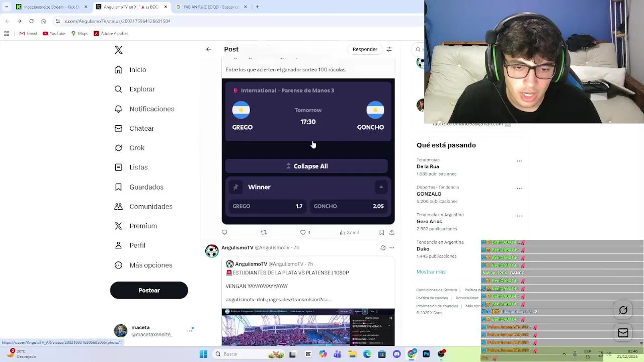
Task: Select GREGO odds 1.7
Action: click(x=267, y=206)
